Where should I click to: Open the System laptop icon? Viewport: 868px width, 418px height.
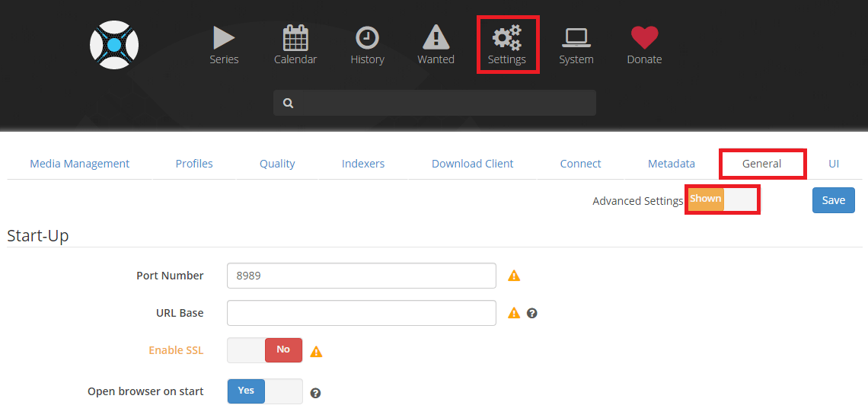576,38
